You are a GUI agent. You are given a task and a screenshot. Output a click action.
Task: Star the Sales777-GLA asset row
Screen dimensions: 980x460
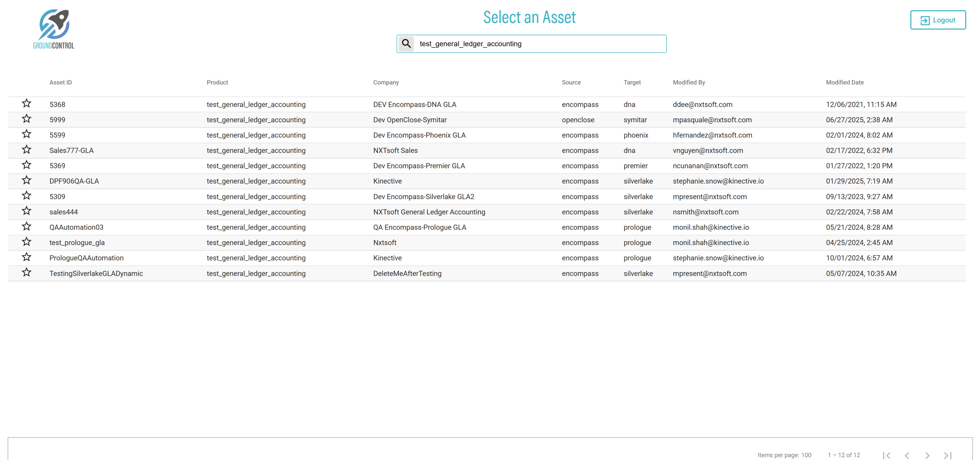[x=26, y=150]
